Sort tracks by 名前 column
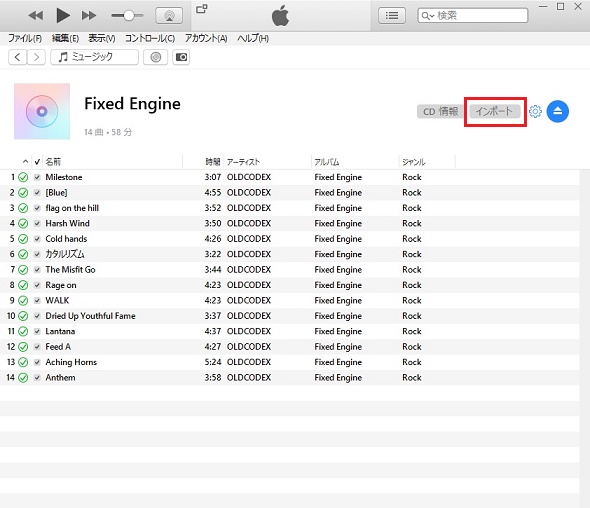590x508 pixels. (53, 162)
